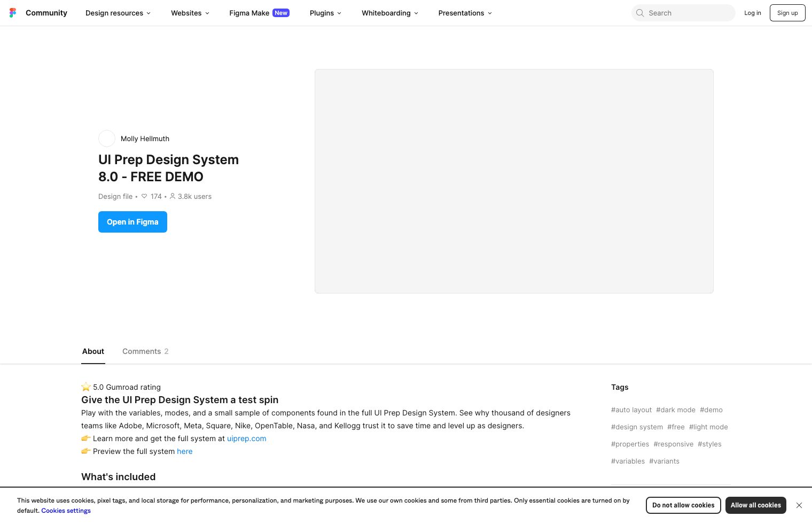
Task: Open the Websites dropdown menu
Action: click(190, 13)
